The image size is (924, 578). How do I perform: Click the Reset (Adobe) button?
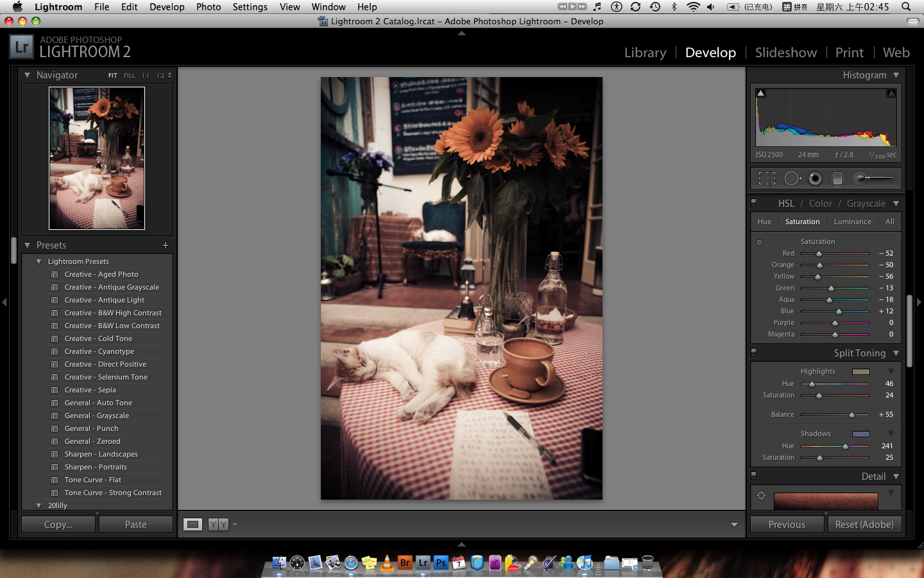864,525
